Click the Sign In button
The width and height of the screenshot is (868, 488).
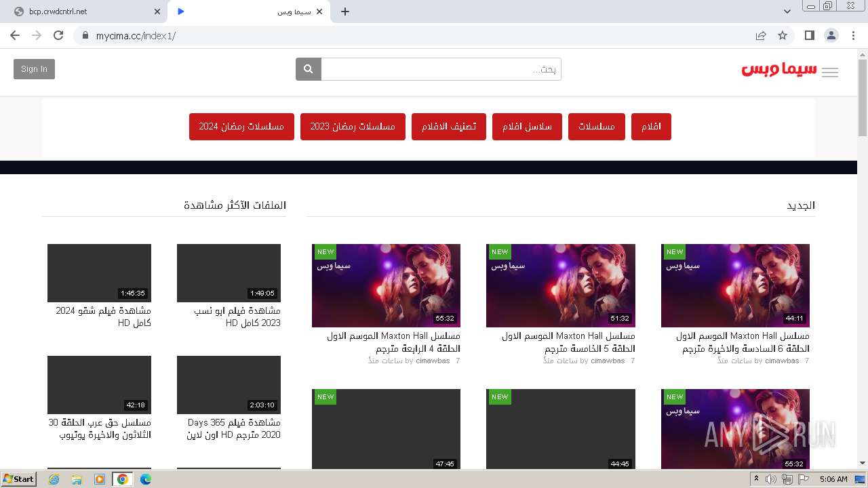click(x=34, y=69)
